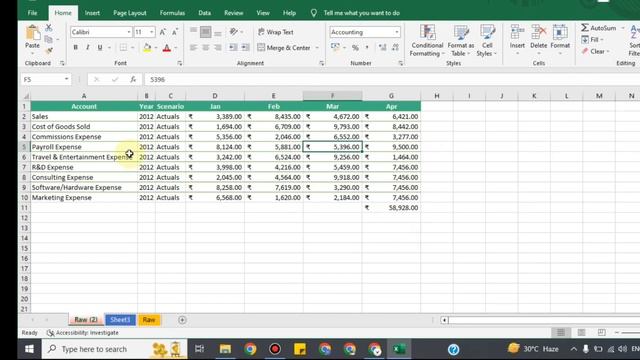Click the Fill button in Editing group

592,40
